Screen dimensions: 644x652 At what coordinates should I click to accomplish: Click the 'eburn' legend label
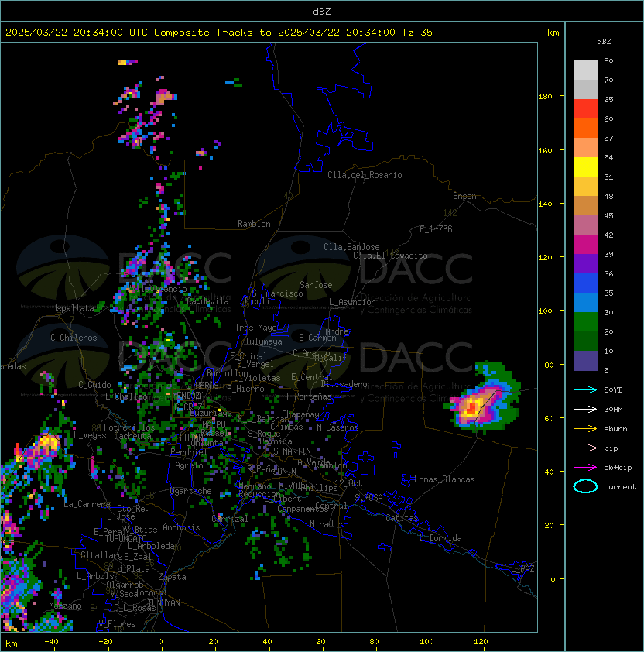(615, 429)
